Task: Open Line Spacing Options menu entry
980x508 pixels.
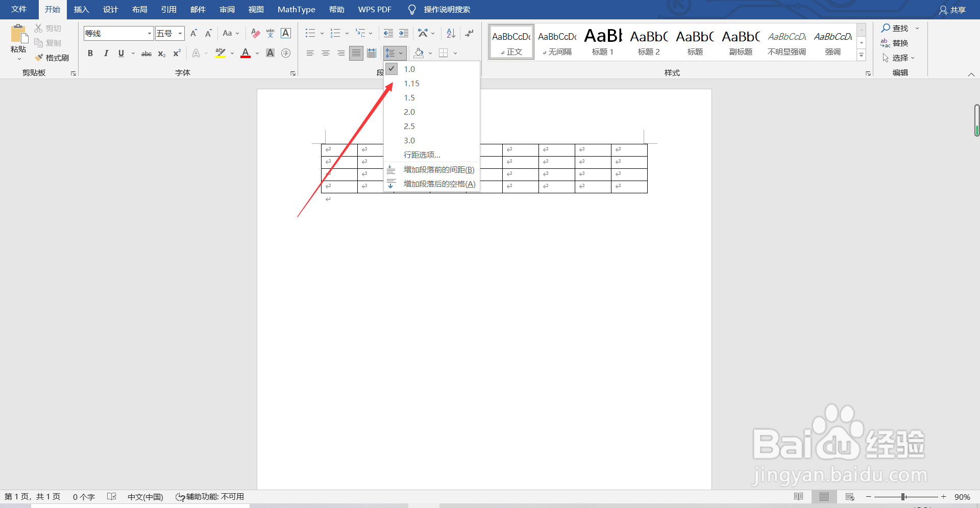Action: pyautogui.click(x=432, y=155)
